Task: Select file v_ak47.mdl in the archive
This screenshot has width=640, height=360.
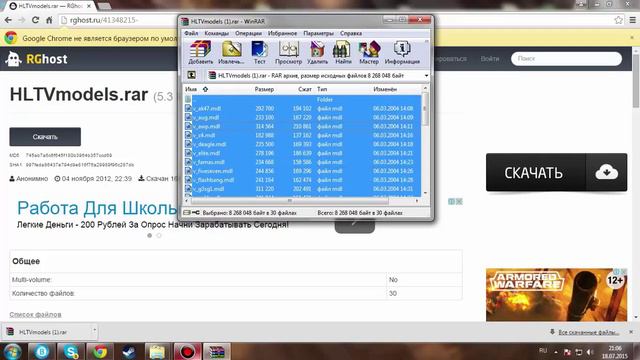Action: 302,109
